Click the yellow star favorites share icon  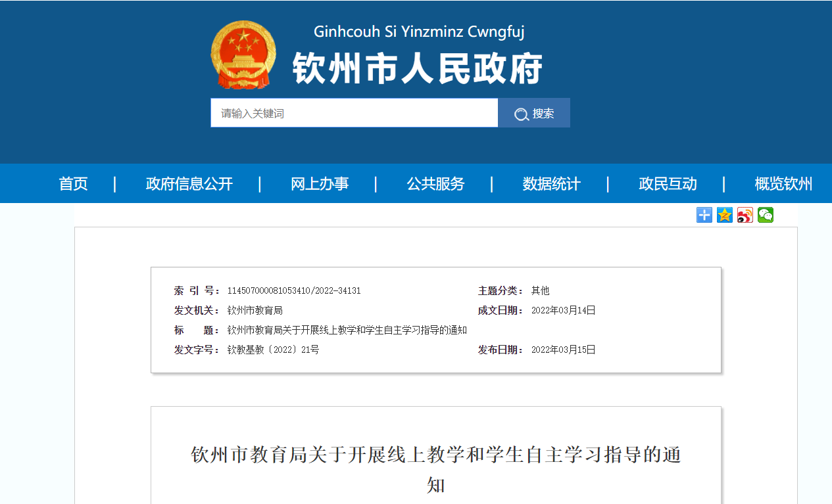pyautogui.click(x=725, y=215)
